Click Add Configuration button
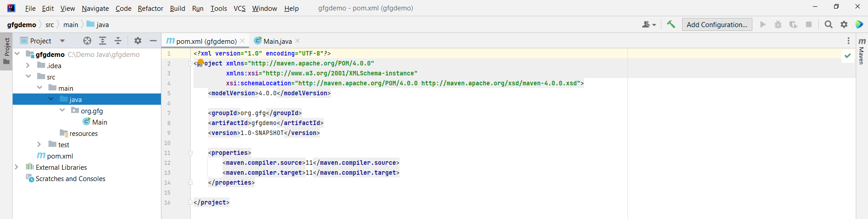Image resolution: width=868 pixels, height=219 pixels. (x=717, y=24)
